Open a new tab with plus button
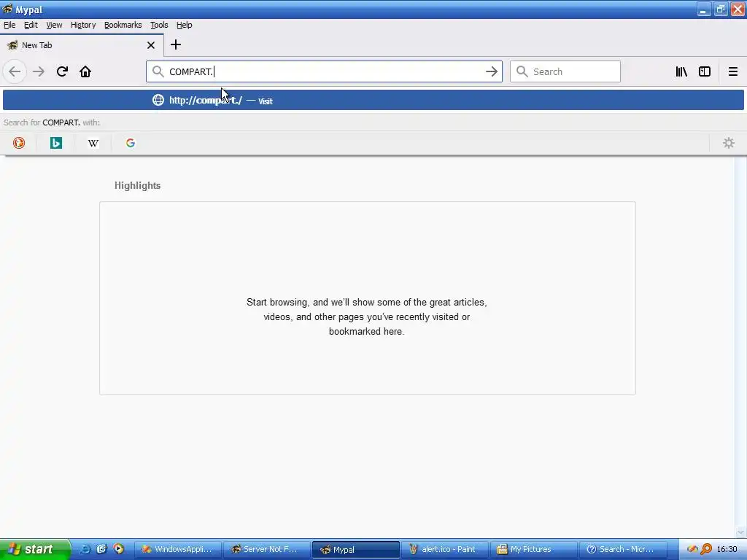 pyautogui.click(x=176, y=44)
